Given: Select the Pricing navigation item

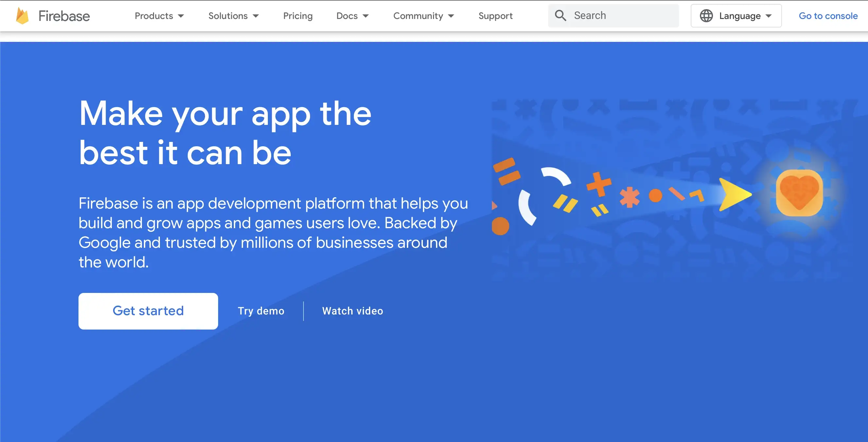Looking at the screenshot, I should pyautogui.click(x=298, y=15).
